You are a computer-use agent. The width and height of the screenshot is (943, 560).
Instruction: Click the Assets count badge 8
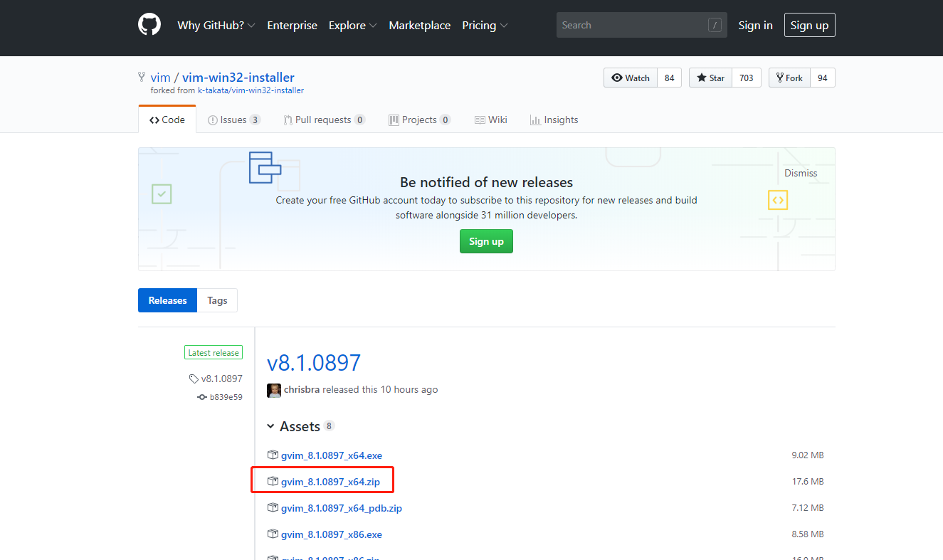(329, 426)
